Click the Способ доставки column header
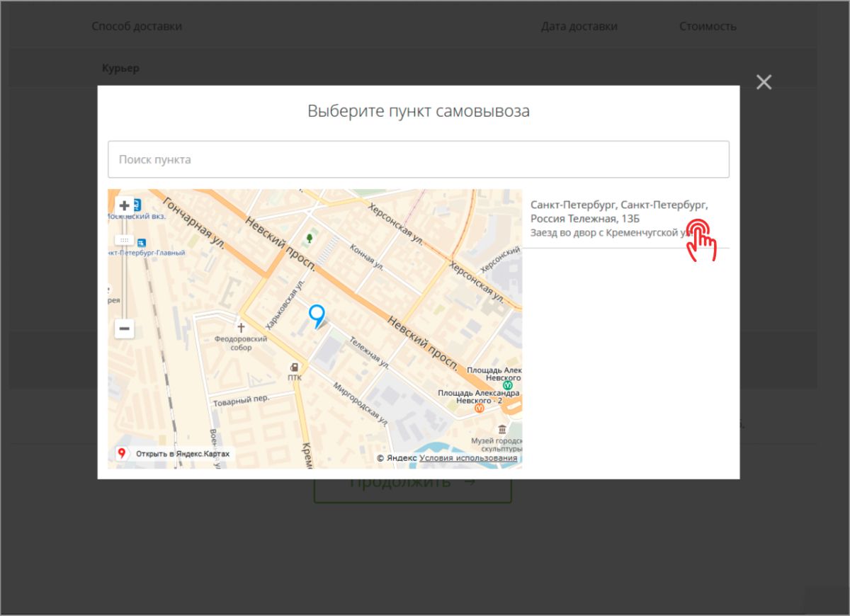 pyautogui.click(x=137, y=26)
